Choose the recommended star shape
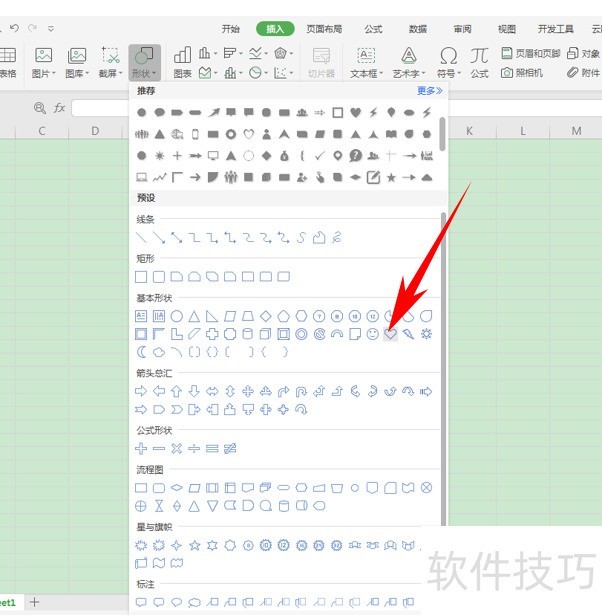This screenshot has width=602, height=616. click(391, 178)
